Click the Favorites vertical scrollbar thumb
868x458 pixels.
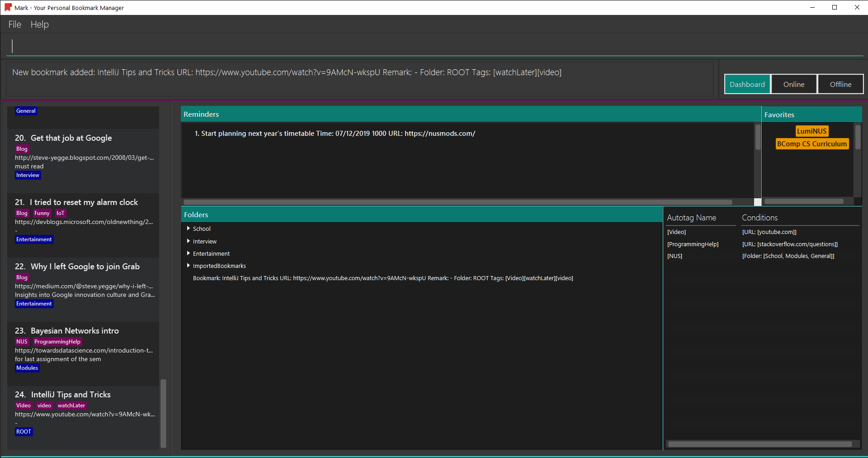[x=858, y=137]
